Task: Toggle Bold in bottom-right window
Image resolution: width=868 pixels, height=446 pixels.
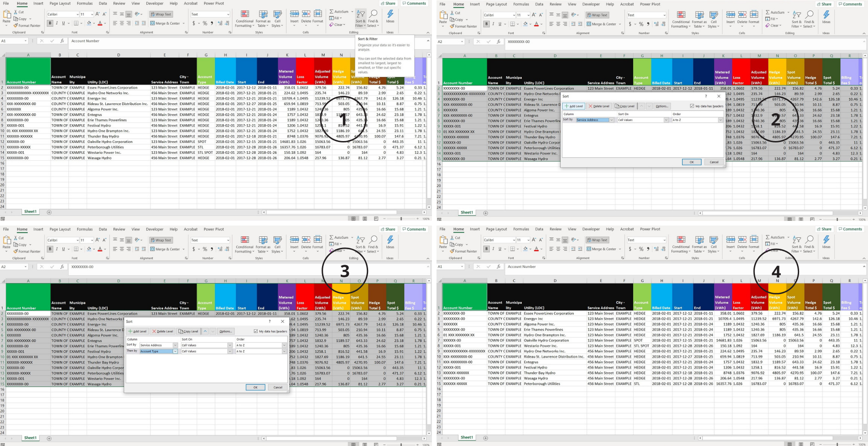Action: click(x=487, y=249)
